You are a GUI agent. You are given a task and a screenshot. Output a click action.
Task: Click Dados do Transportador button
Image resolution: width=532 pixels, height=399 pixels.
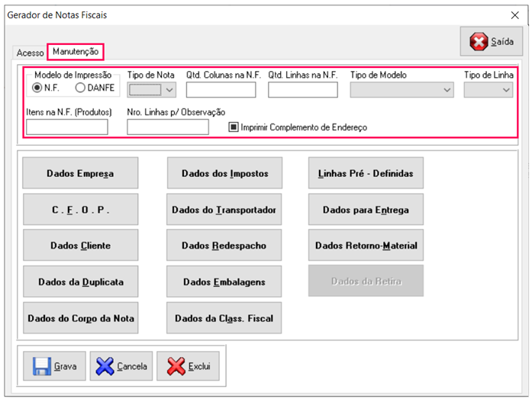[x=224, y=209]
